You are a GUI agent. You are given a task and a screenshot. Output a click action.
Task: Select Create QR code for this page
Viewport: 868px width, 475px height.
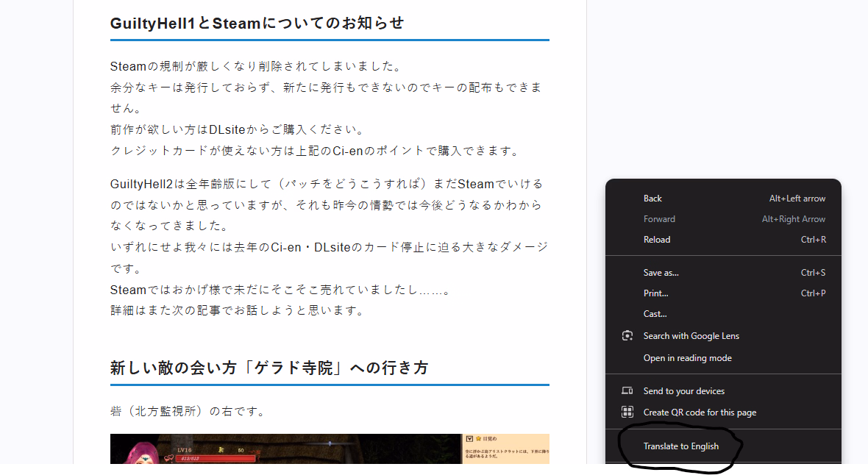click(699, 413)
